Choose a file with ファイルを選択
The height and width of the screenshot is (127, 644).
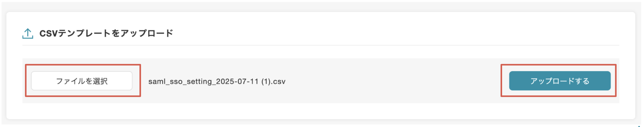[82, 81]
